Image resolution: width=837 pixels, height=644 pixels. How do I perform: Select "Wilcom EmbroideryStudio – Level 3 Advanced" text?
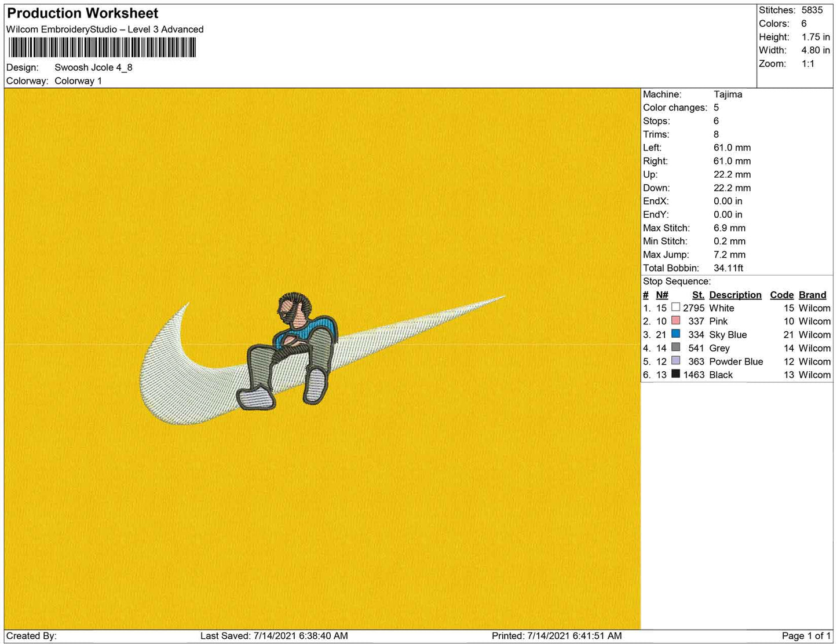tap(105, 30)
